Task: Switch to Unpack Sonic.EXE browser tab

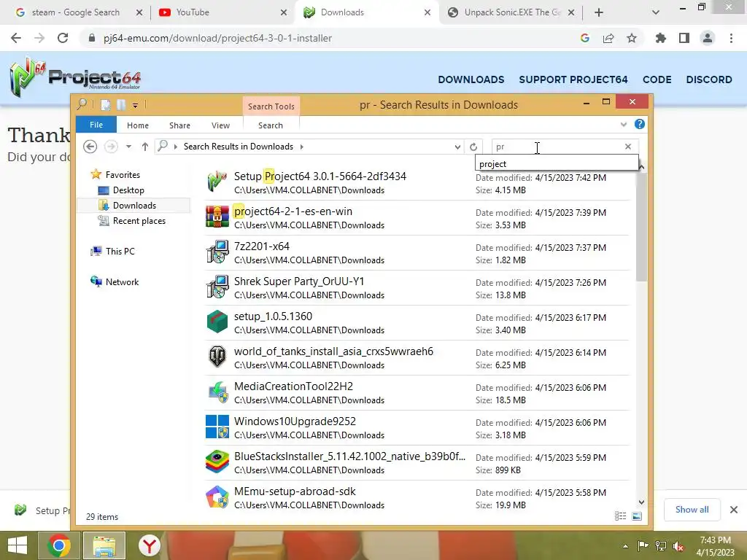Action: (x=510, y=12)
